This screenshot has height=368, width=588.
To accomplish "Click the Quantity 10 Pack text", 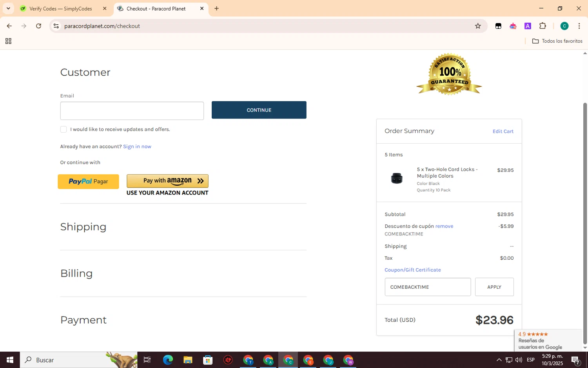I will pos(434,190).
